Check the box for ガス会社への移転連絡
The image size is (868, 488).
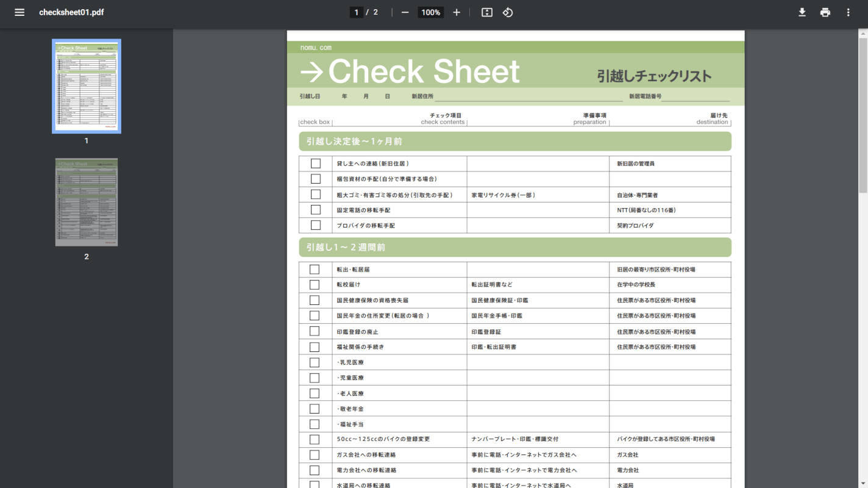coord(315,455)
